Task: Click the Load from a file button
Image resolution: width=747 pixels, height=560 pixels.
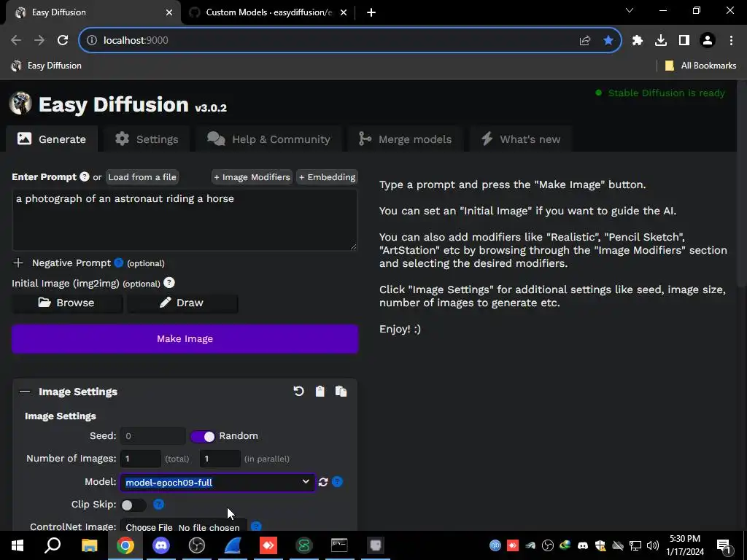Action: [142, 177]
